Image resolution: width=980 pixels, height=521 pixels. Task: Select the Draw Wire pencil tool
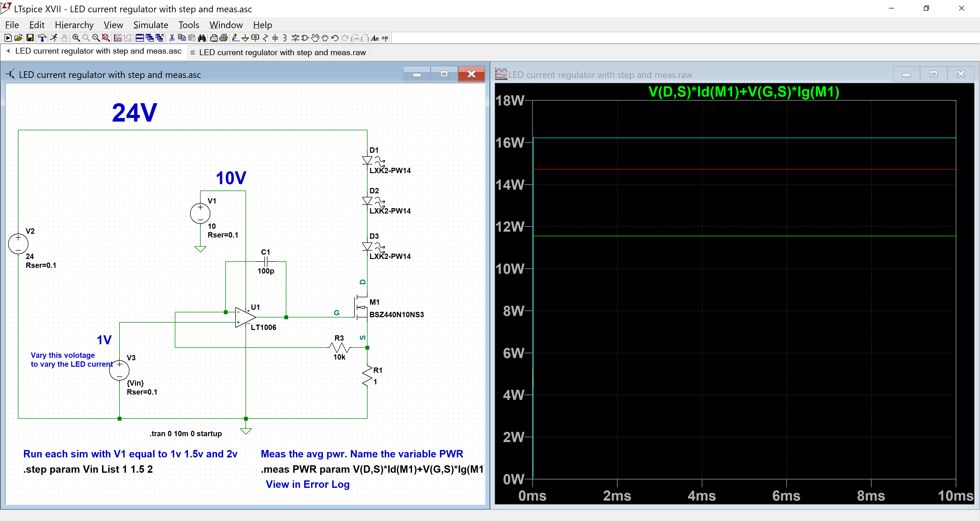[x=236, y=38]
